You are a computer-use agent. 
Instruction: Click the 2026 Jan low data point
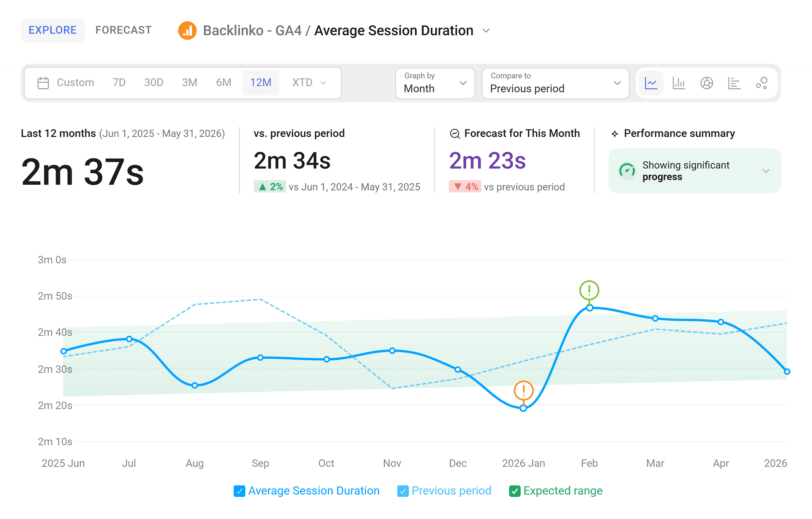523,408
